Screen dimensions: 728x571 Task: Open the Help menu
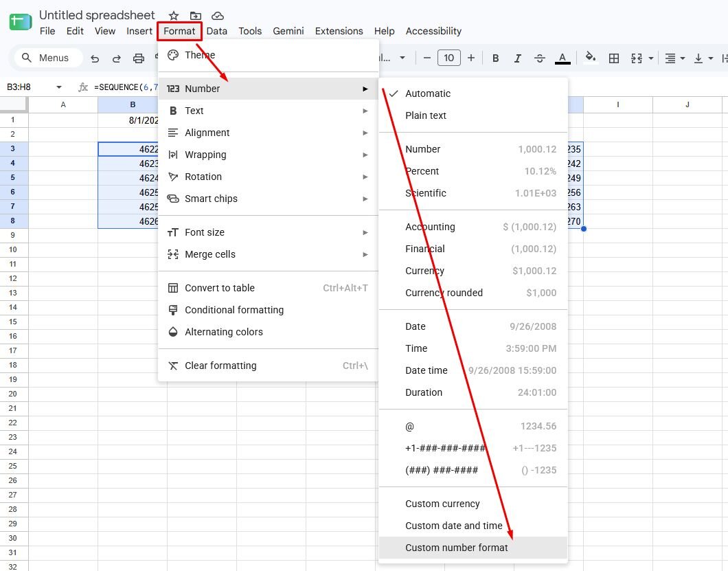385,31
